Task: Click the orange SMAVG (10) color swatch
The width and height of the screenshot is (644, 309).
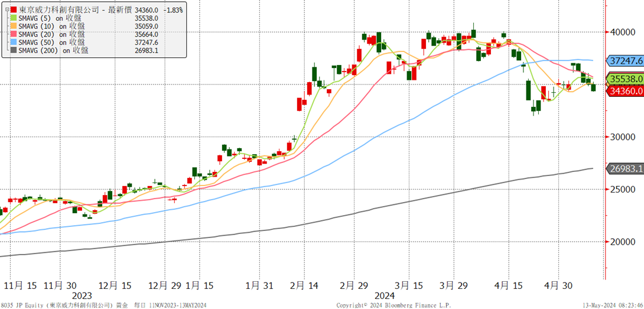Action: (14, 26)
